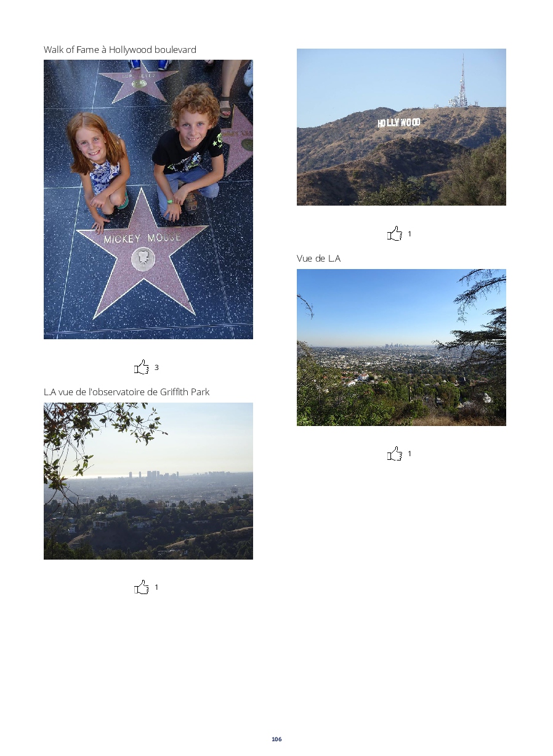
Task: Click thumbs-up icon under Mickey Mouse star photo
Action: point(142,368)
